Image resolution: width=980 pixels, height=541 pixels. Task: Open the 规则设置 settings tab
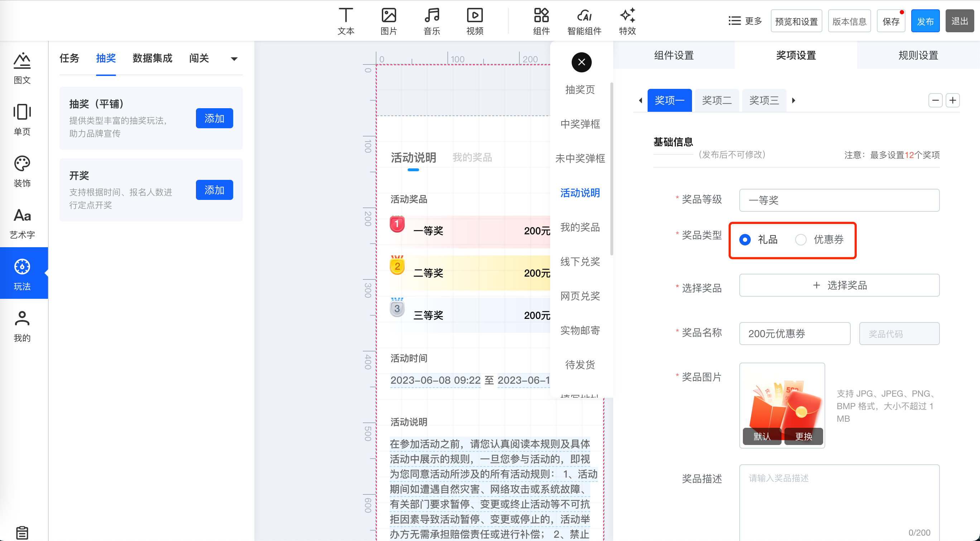coord(918,55)
